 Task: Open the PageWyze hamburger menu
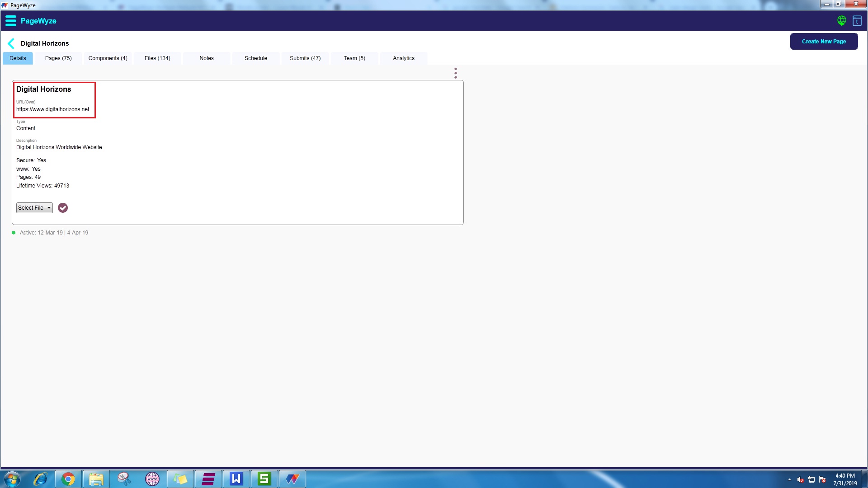(x=11, y=21)
